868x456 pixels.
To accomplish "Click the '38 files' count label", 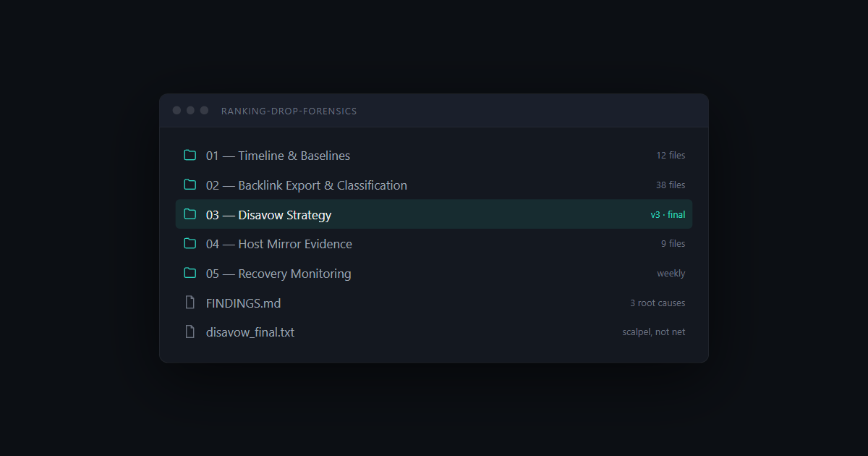I will coord(671,185).
